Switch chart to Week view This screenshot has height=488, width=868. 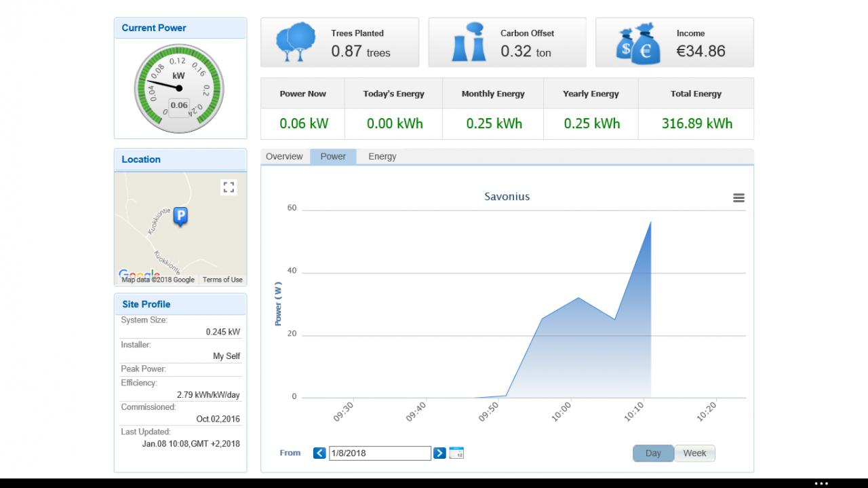point(695,453)
